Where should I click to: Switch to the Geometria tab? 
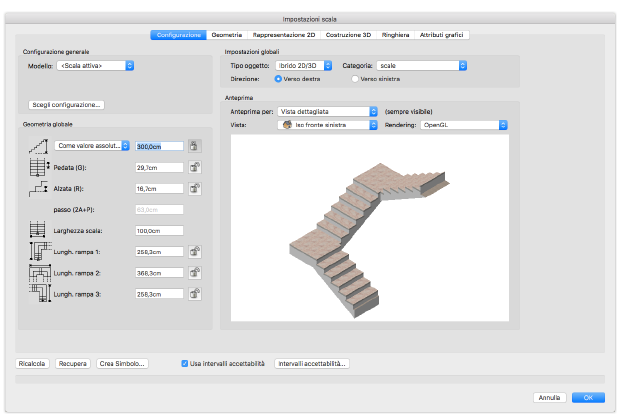227,35
